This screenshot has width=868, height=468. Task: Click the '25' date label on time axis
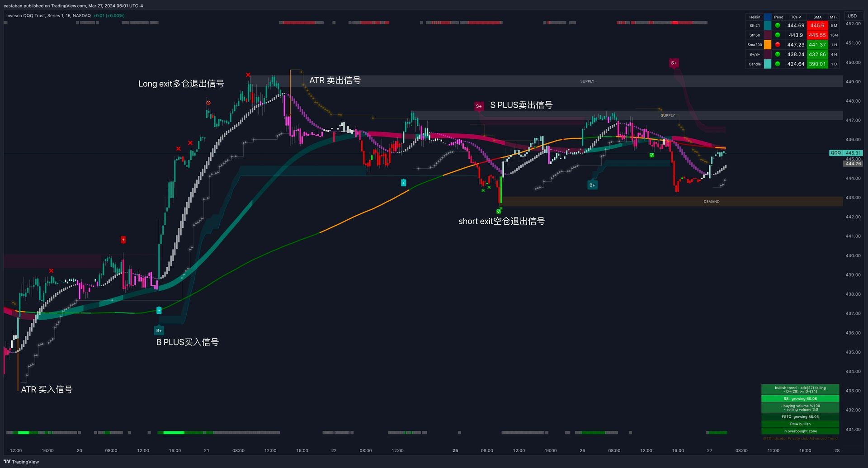pos(455,450)
